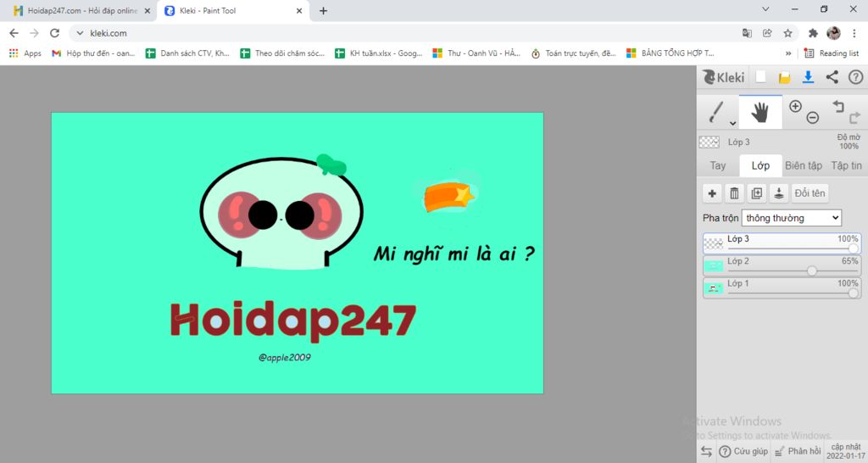Zoom out with the minus magnifier
Screen dimensions: 868x463
812,117
